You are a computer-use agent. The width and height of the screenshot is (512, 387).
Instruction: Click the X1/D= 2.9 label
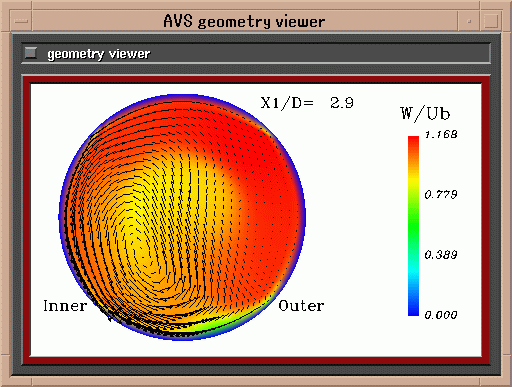(x=307, y=103)
